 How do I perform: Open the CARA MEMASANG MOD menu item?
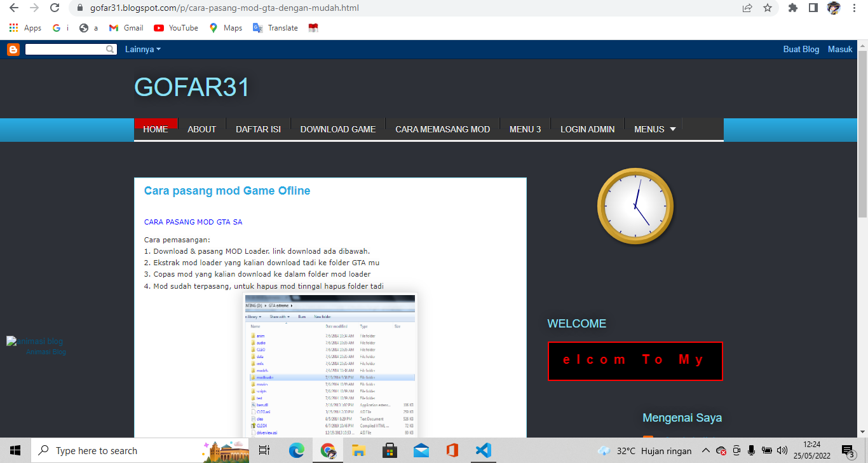(443, 129)
